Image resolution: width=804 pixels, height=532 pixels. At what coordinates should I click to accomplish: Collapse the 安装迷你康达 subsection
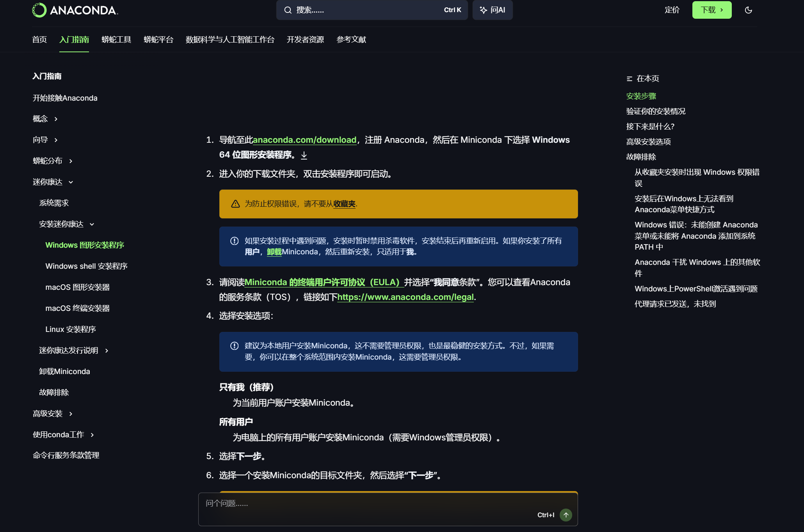tap(92, 224)
